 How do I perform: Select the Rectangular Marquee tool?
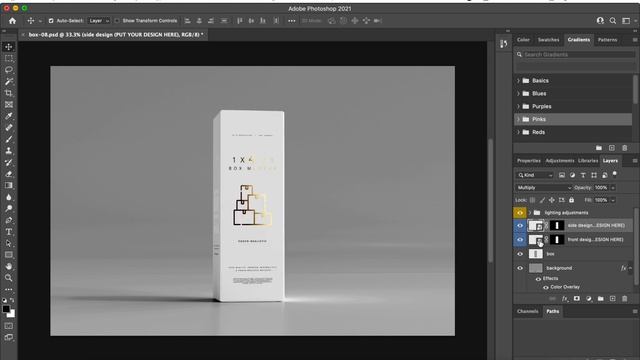pos(9,58)
